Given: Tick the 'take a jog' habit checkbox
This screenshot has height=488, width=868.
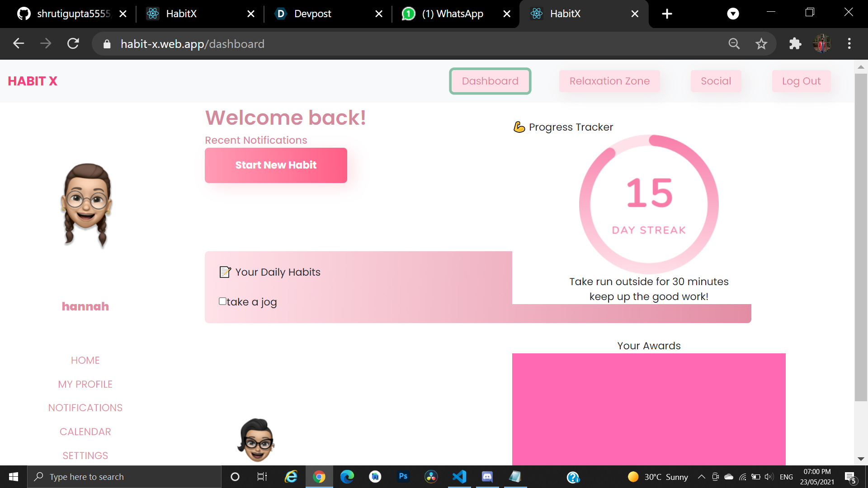Looking at the screenshot, I should 222,301.
